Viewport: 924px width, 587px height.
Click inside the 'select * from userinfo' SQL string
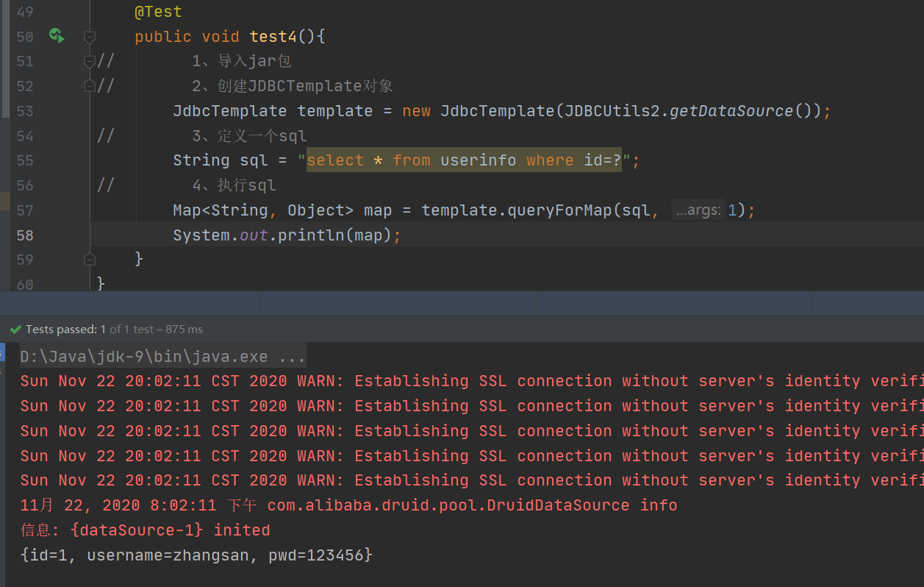pos(464,160)
